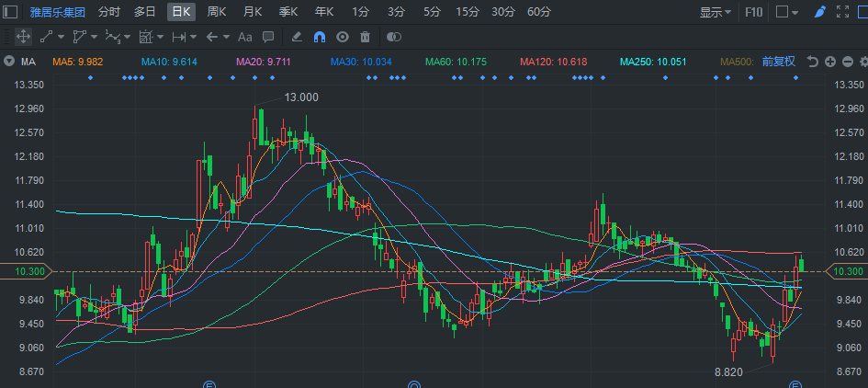Screen dimensions: 868x388
Task: Click the 雅居乐集团 stock name
Action: (x=58, y=12)
